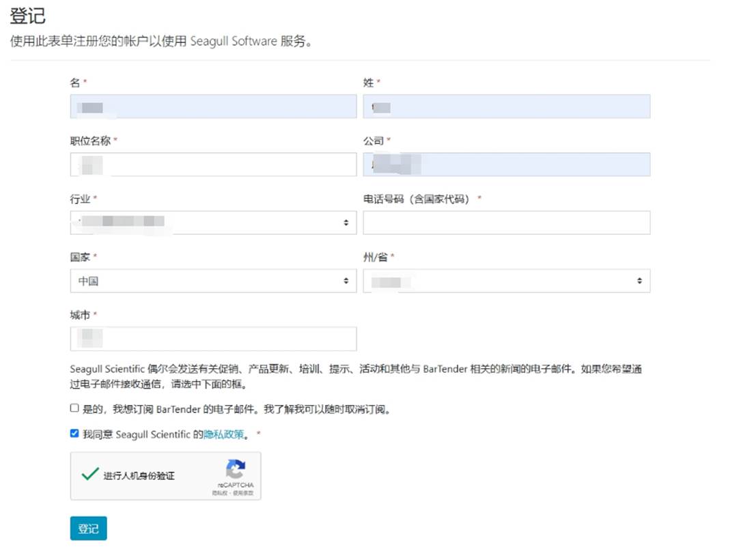Open the 行业 dropdown
The width and height of the screenshot is (756, 549).
[x=213, y=223]
